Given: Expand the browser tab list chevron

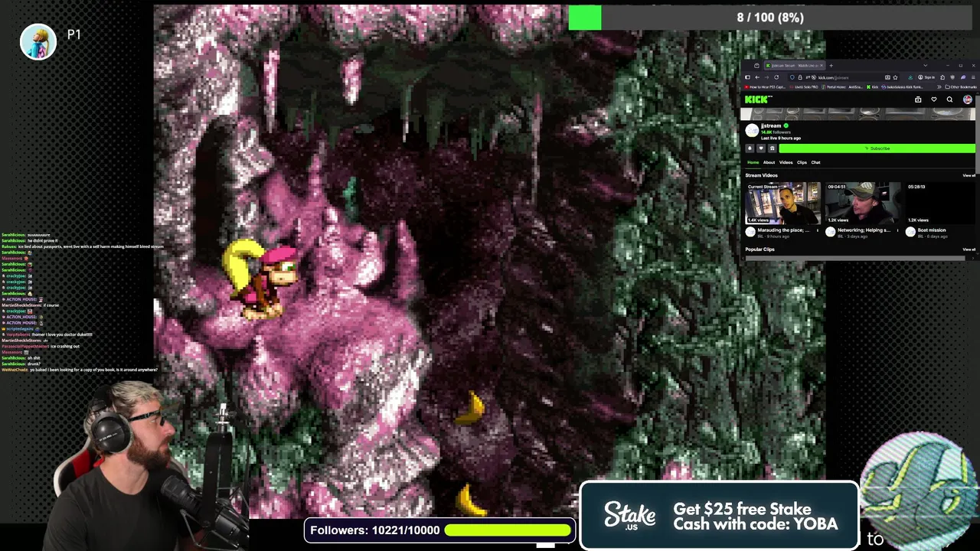Looking at the screenshot, I should click(926, 66).
